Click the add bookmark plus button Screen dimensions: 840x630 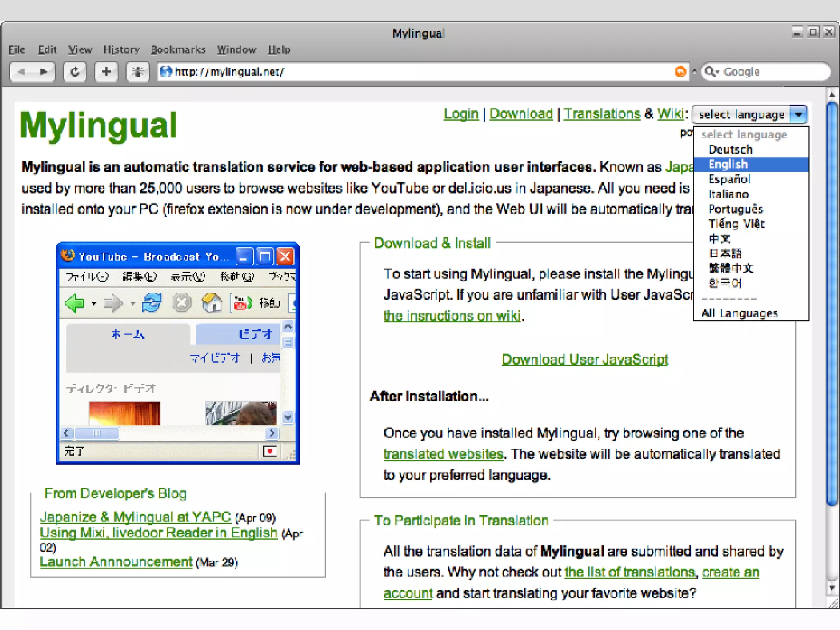pyautogui.click(x=106, y=72)
